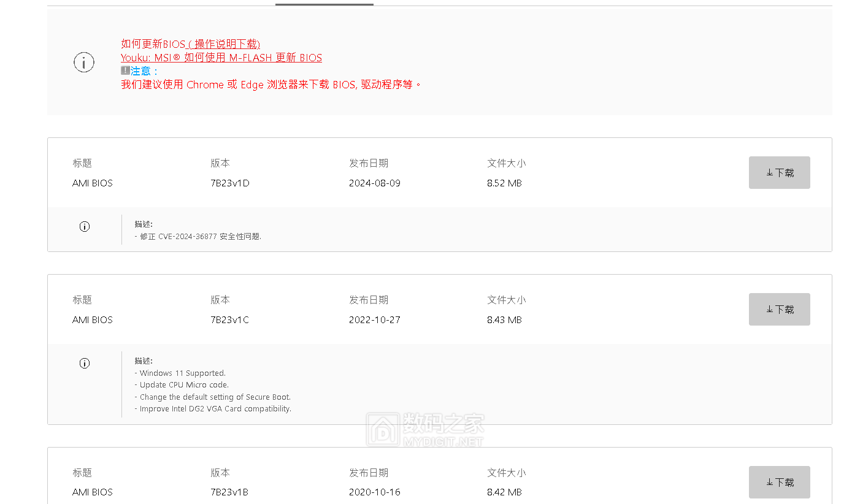Click the 8.52 MB file size
Viewport: 852px width, 504px height.
[x=504, y=183]
